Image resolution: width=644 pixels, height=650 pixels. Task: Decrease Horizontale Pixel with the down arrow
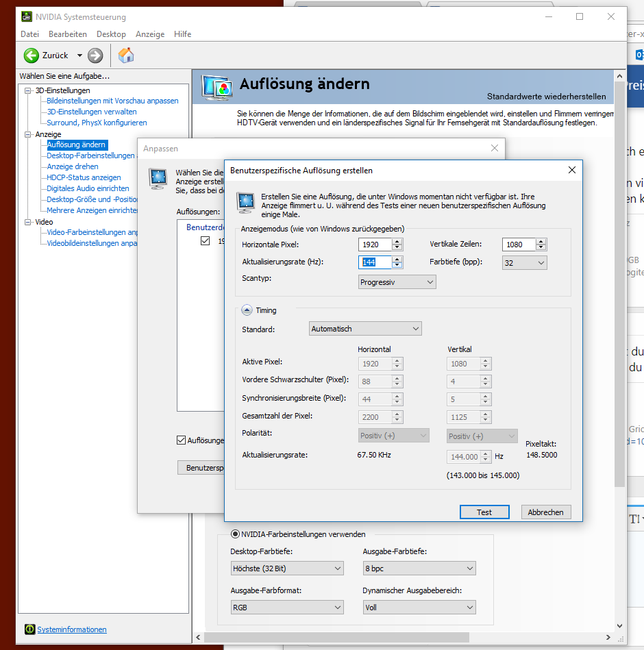click(397, 247)
